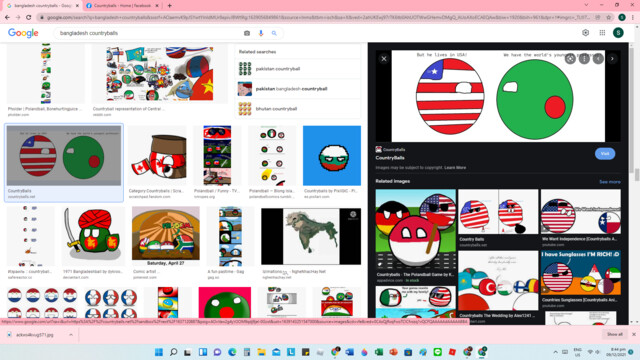This screenshot has width=640, height=360.
Task: Click the Visit button
Action: click(605, 153)
